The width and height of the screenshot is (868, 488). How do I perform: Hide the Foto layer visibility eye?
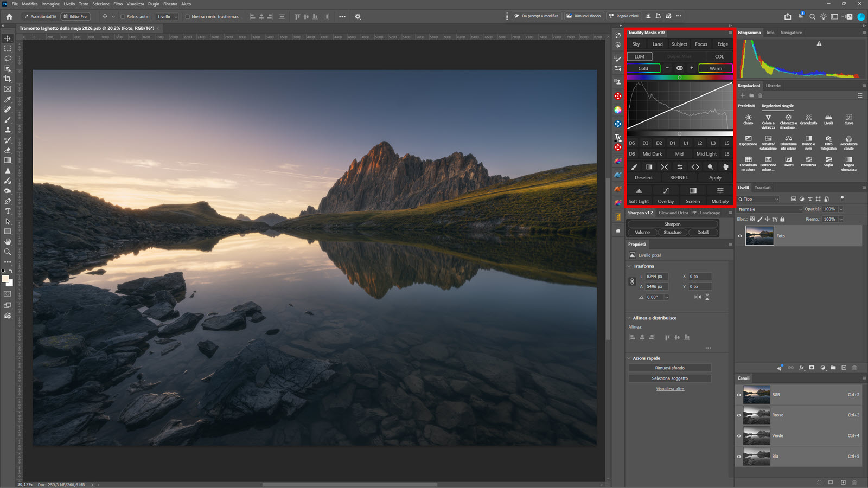click(x=740, y=236)
